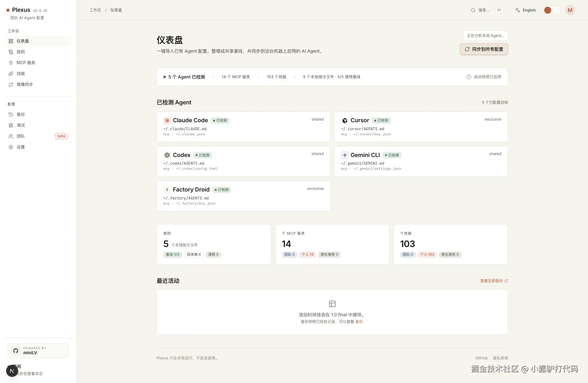Click the ⌘K shortcut badge
The image size is (588, 383).
499,10
